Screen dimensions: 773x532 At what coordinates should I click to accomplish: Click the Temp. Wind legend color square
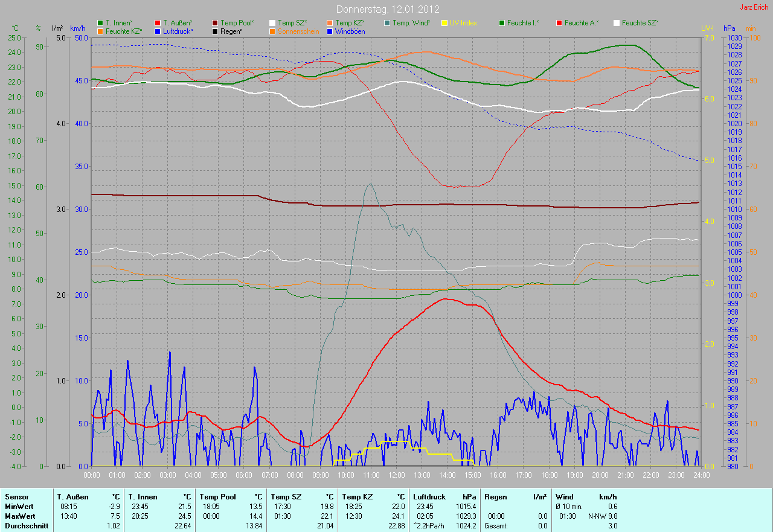(387, 23)
